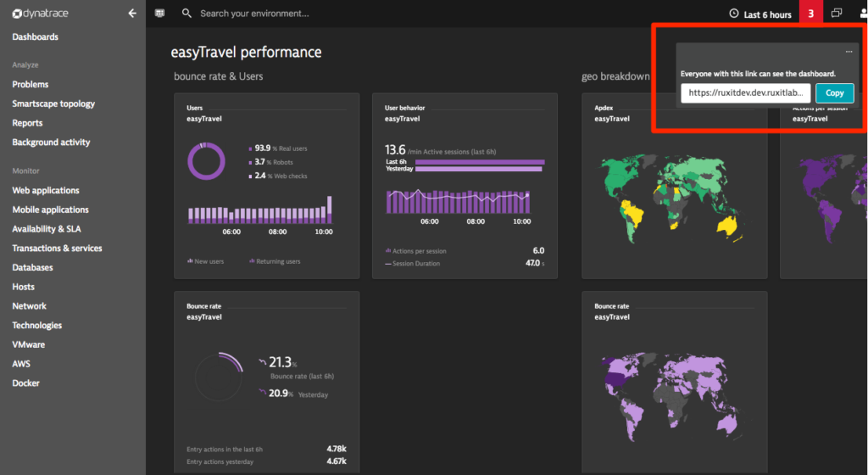The height and width of the screenshot is (475, 868).
Task: Click the Actions per session map tile
Action: point(824,186)
